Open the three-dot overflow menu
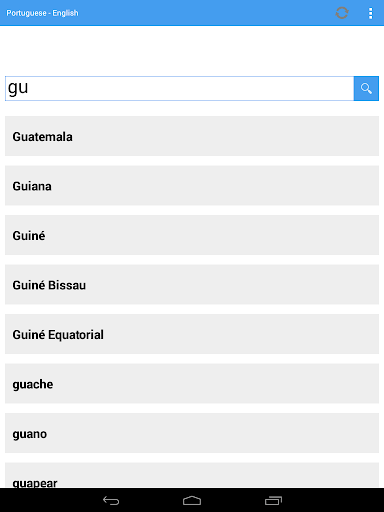 tap(370, 13)
